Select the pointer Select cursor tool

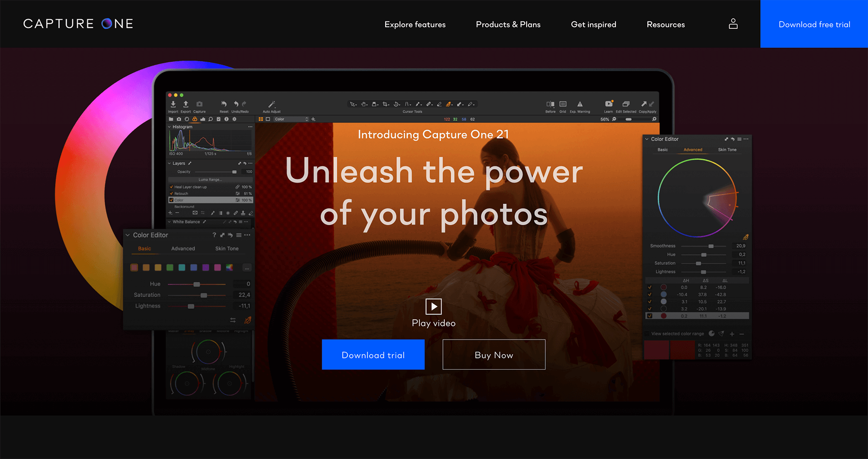(x=353, y=104)
